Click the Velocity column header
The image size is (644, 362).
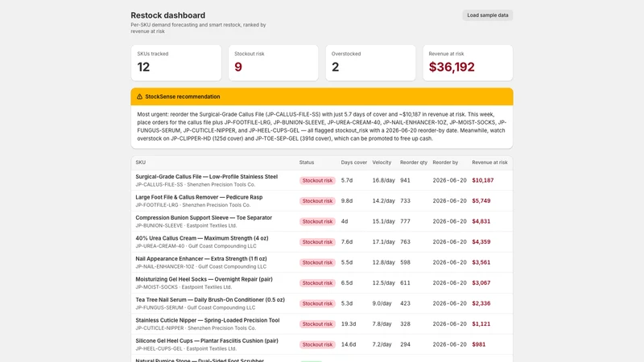click(382, 162)
